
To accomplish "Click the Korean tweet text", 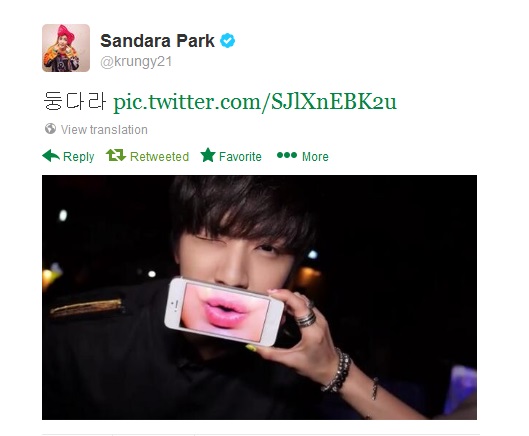I will click(74, 101).
